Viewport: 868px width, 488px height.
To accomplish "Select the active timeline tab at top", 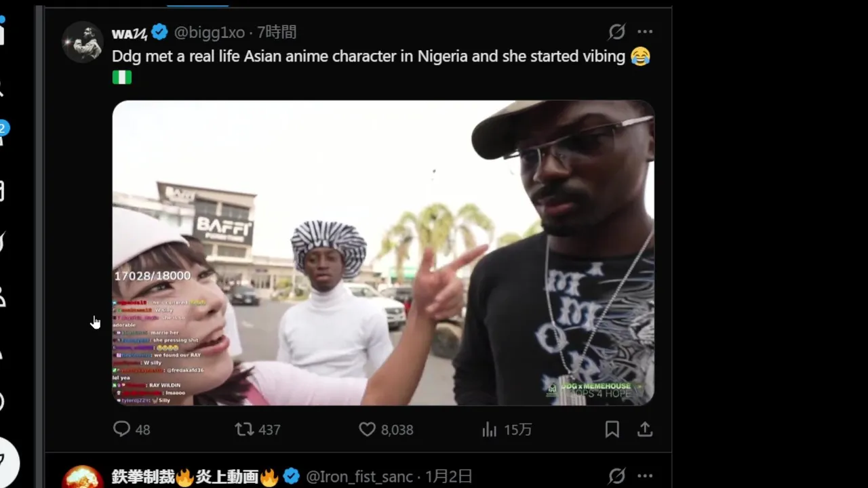I will click(197, 4).
